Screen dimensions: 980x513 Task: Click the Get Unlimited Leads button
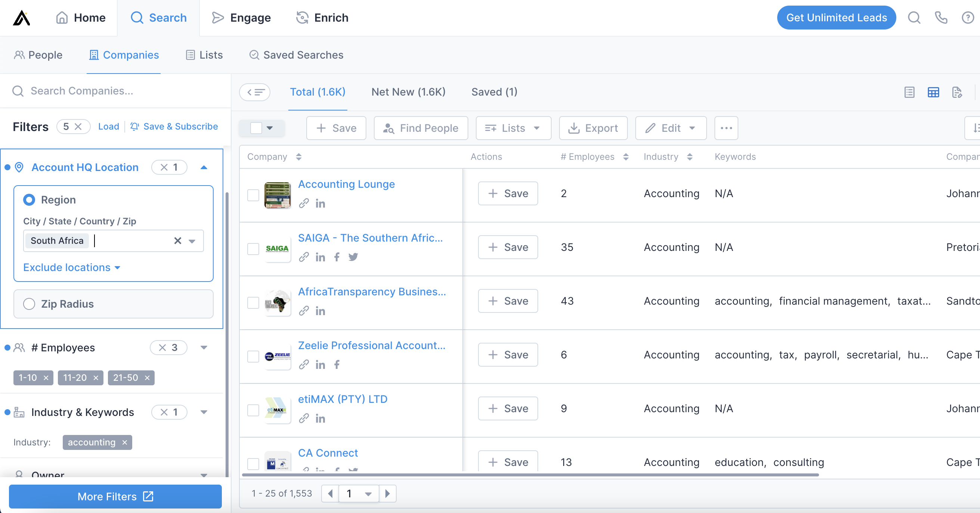coord(836,18)
